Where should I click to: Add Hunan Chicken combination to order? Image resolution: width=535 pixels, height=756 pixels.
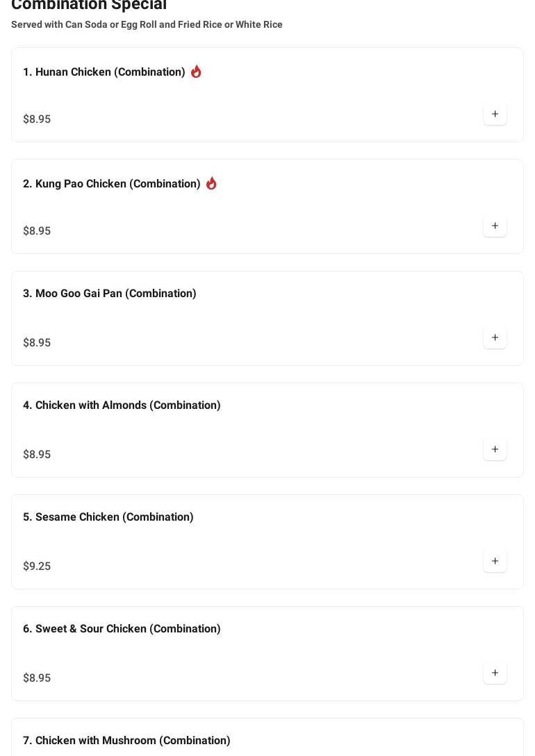495,115
